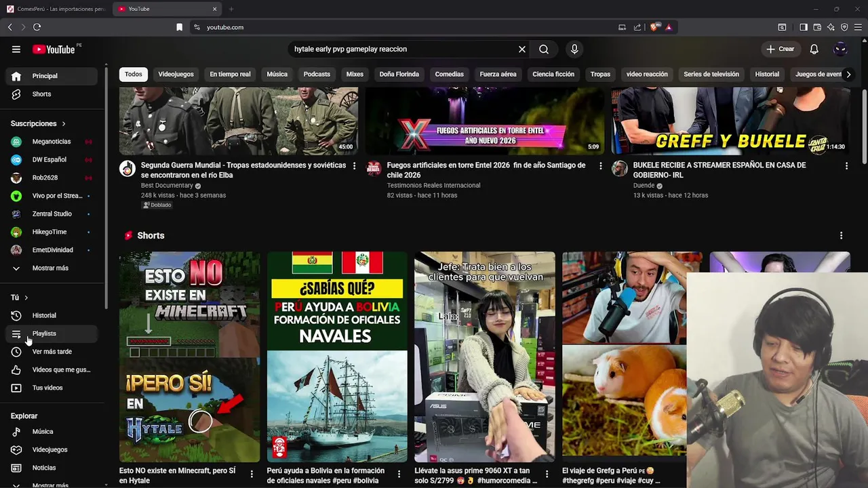
Task: Open the notifications bell
Action: 814,49
